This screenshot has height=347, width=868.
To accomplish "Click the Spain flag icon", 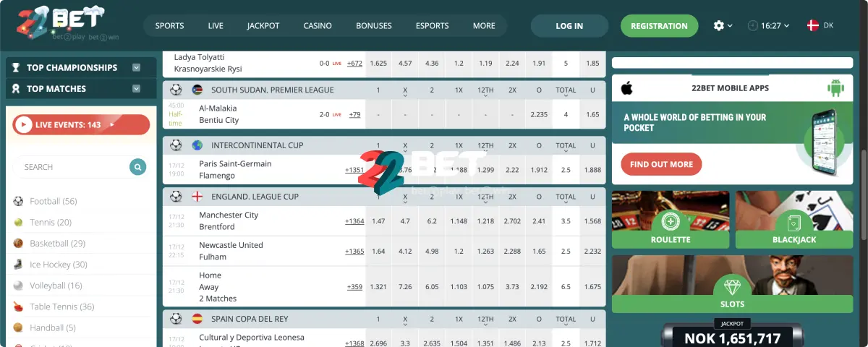I will tap(197, 319).
